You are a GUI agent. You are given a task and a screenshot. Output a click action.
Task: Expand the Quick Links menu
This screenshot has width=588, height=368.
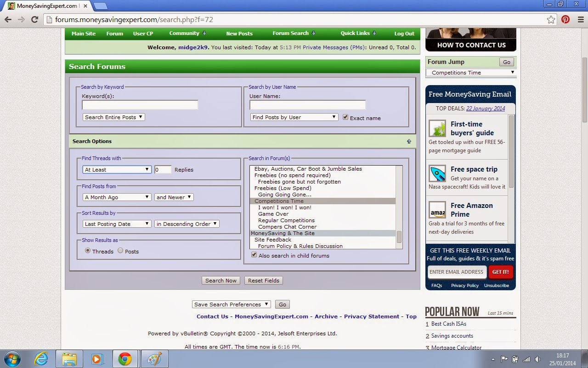[x=358, y=34]
